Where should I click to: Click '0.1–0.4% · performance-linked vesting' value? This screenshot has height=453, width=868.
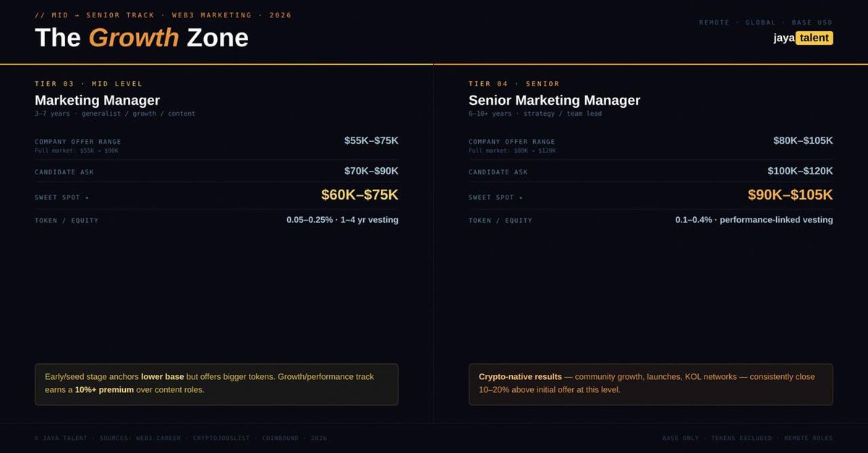(754, 220)
